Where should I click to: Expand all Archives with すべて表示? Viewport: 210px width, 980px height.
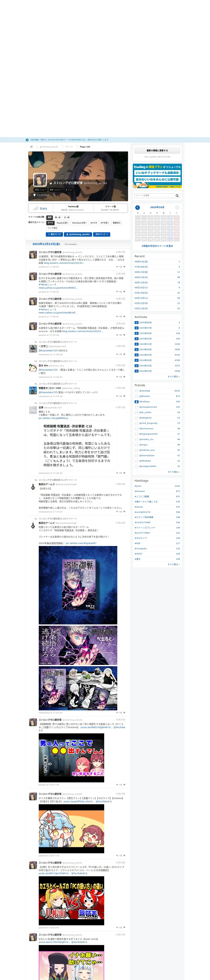coord(174,376)
